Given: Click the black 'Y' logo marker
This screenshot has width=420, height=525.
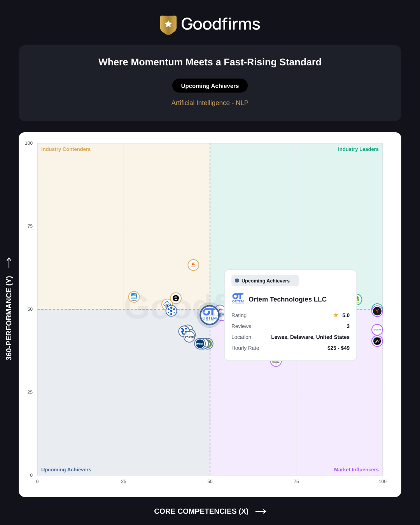Looking at the screenshot, I should pos(377,311).
